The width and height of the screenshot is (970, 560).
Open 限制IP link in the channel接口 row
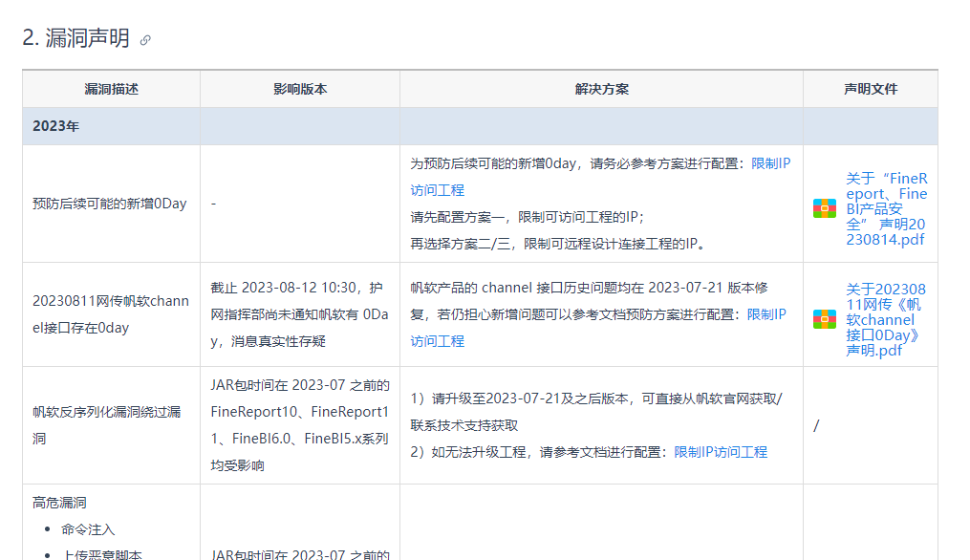(766, 314)
